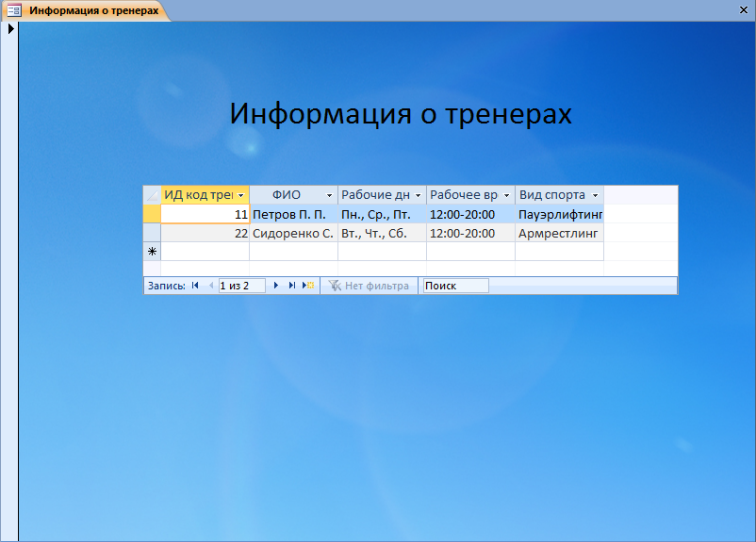Click the 'Информация о тренерах' form heading
This screenshot has width=756, height=542.
(401, 114)
